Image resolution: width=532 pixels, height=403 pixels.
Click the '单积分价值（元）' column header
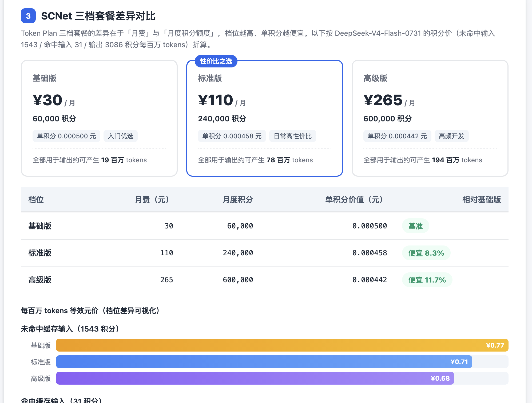[x=356, y=200]
